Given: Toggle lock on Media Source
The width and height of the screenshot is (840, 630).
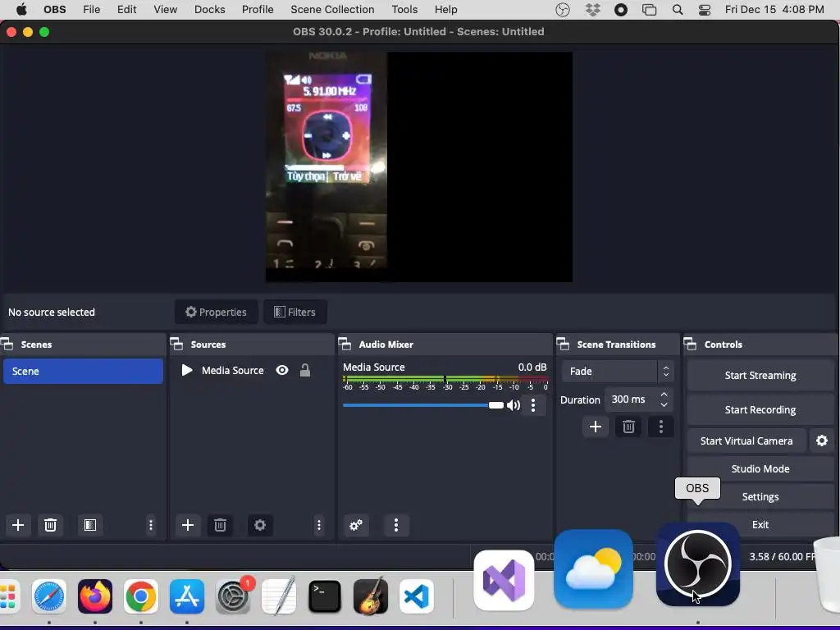Looking at the screenshot, I should [305, 370].
